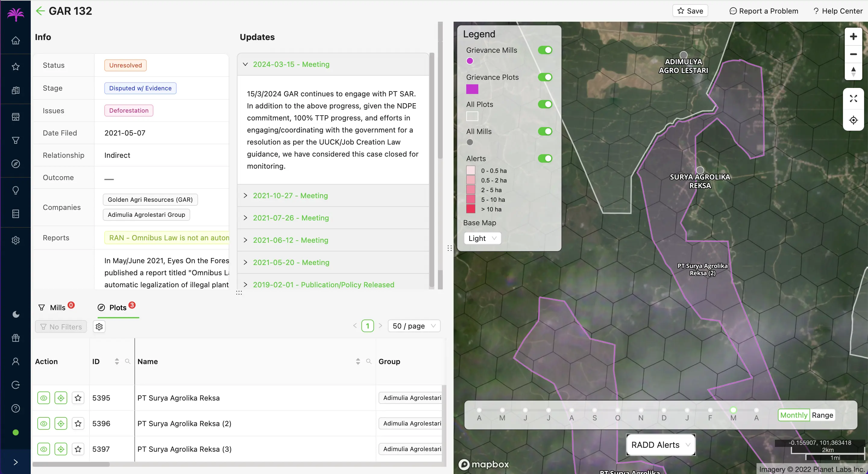
Task: Turn off the Alerts layer toggle
Action: (545, 158)
